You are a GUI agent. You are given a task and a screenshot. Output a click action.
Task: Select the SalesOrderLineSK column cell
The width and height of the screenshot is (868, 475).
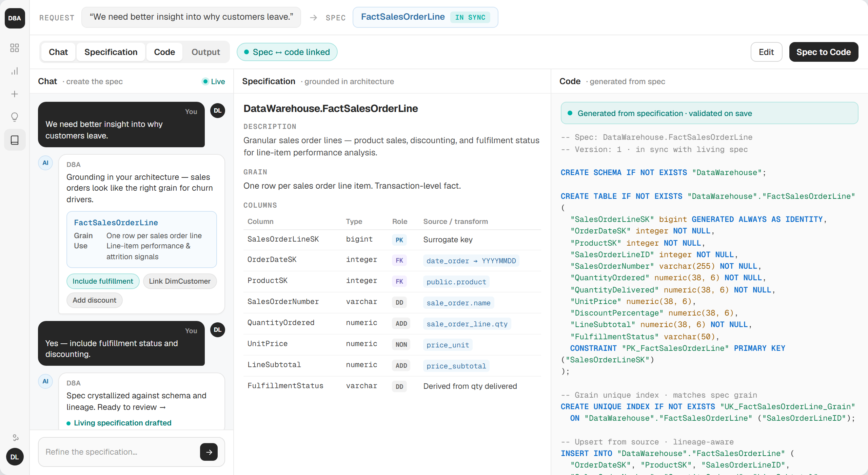click(283, 239)
